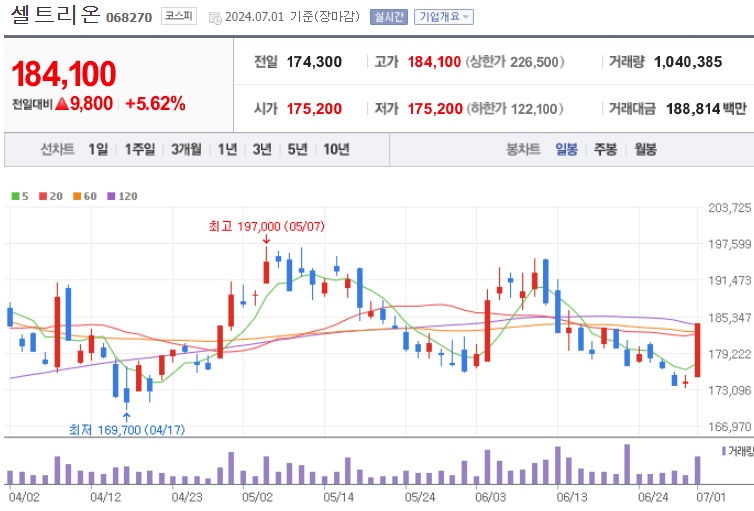
Task: Click the 봉차트 label
Action: (523, 149)
